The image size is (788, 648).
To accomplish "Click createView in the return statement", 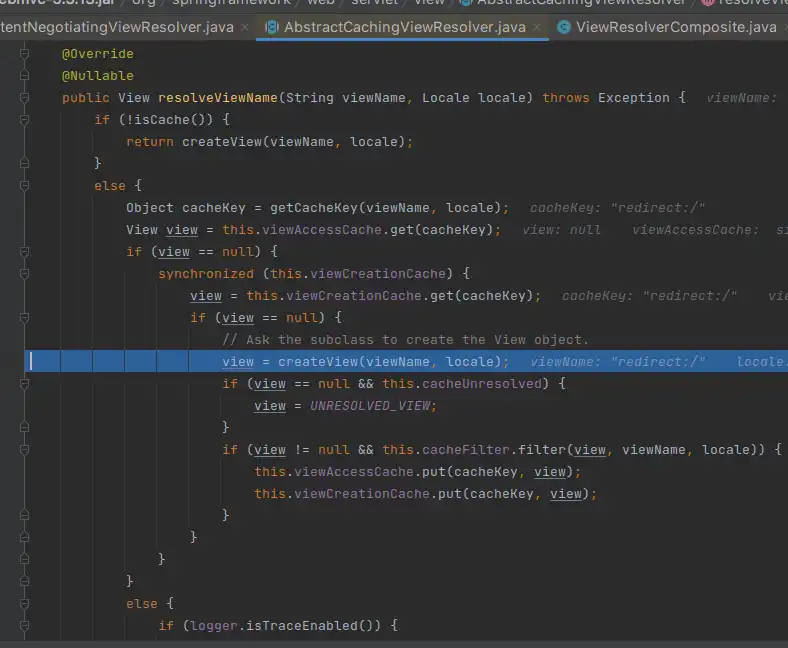I will tap(222, 142).
